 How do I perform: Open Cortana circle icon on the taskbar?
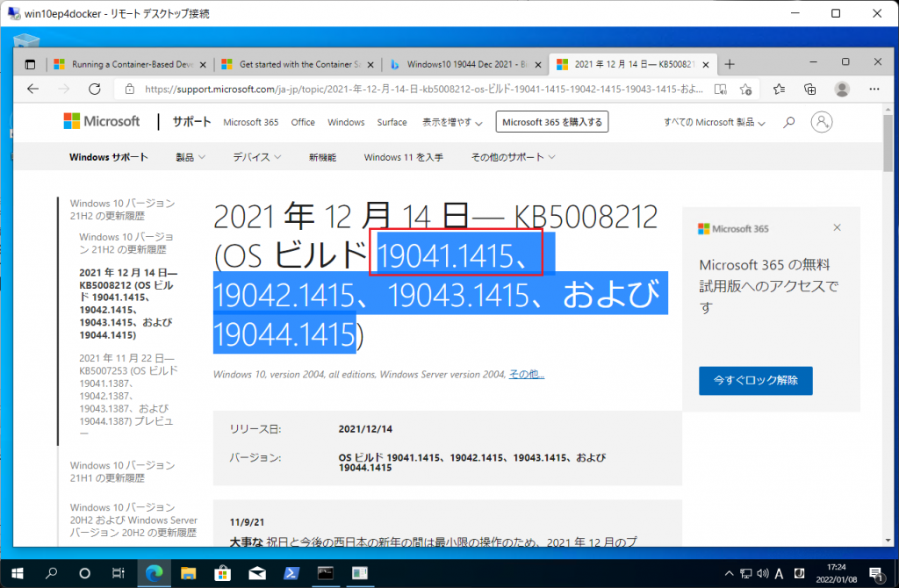coord(85,573)
